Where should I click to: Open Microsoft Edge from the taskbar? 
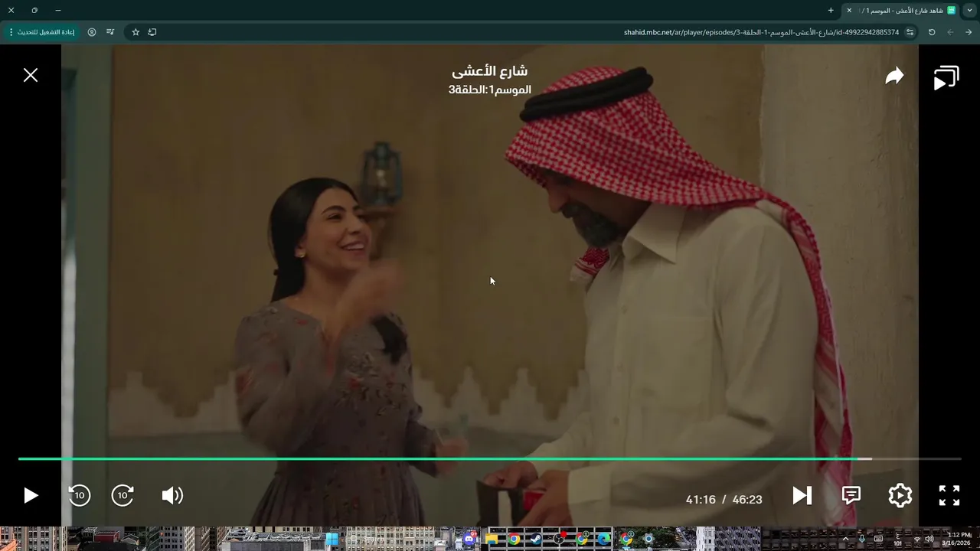coord(603,539)
